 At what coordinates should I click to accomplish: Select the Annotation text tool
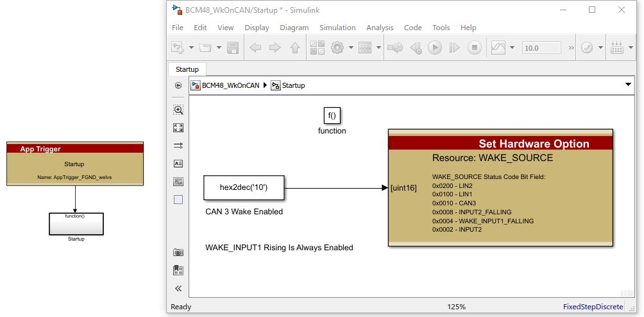pyautogui.click(x=178, y=164)
